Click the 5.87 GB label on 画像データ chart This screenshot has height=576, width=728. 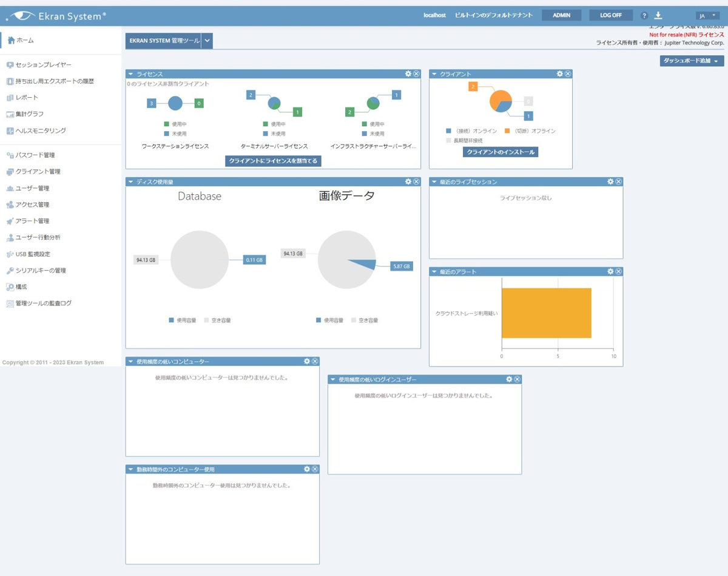click(x=401, y=266)
